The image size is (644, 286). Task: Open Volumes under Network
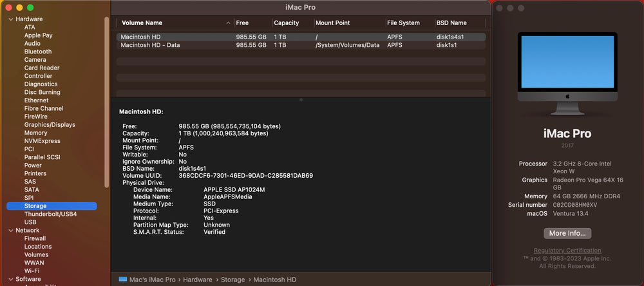(x=36, y=255)
